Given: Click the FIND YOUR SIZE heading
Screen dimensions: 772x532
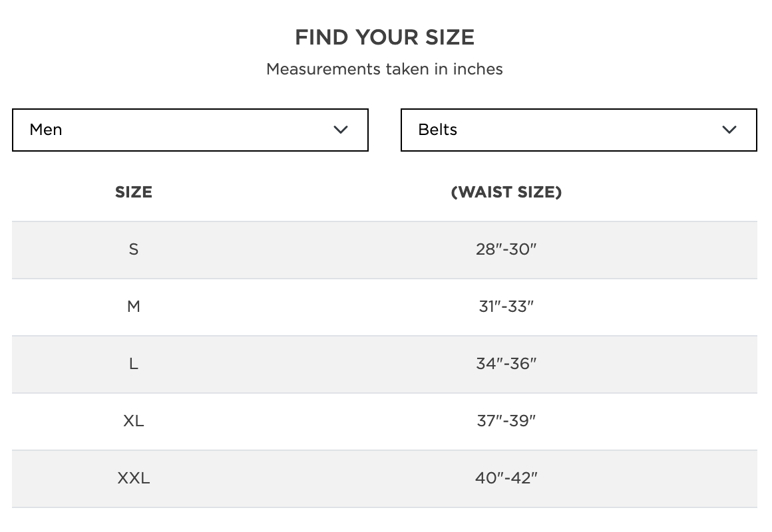Looking at the screenshot, I should click(x=385, y=37).
